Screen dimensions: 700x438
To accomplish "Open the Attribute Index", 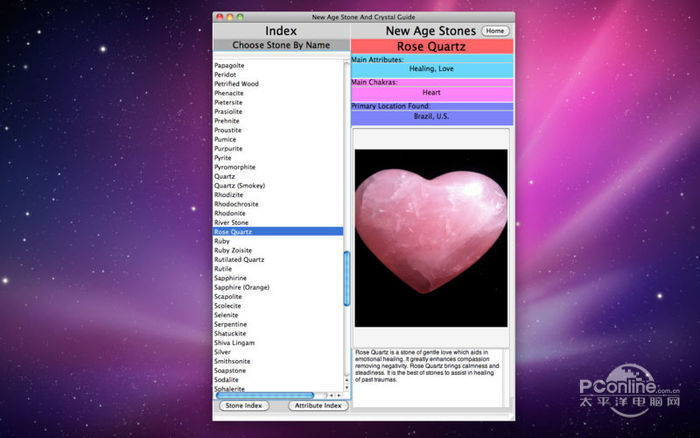I will 318,406.
